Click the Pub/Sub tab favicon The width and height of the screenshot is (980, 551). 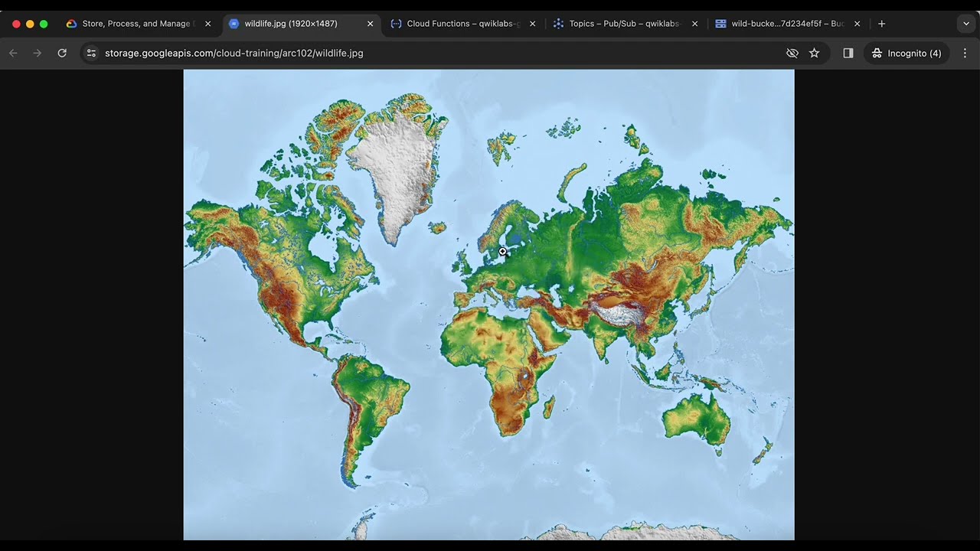558,24
